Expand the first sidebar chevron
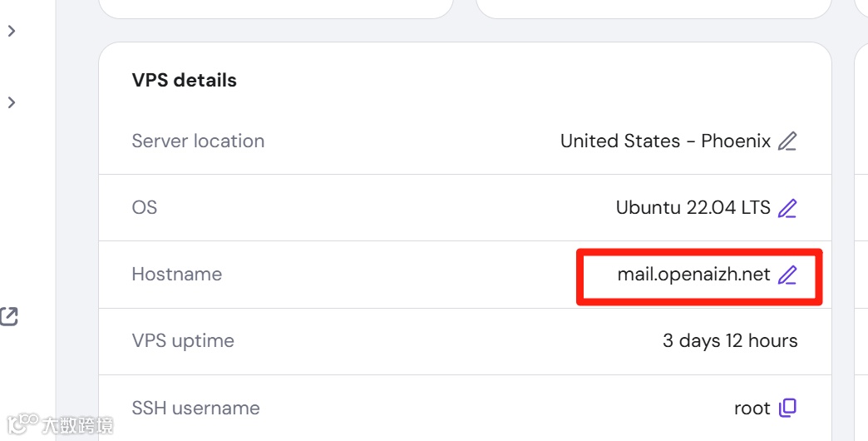Viewport: 868px width, 441px height. coord(12,31)
